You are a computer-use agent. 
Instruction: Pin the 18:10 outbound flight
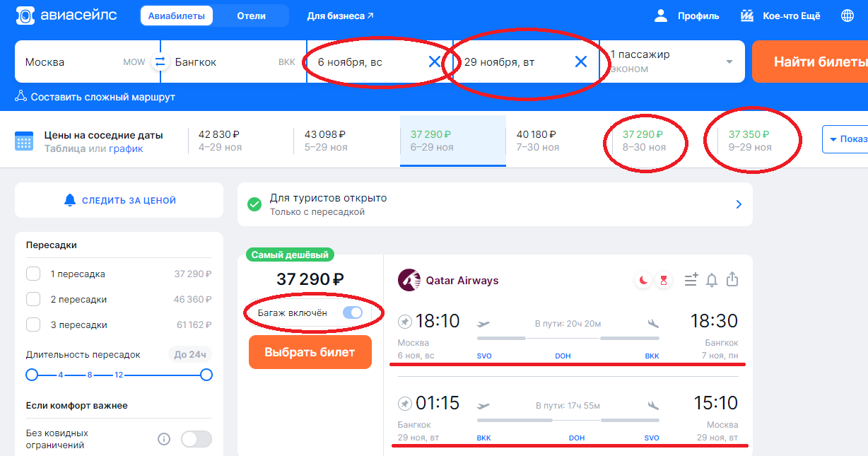tap(405, 322)
